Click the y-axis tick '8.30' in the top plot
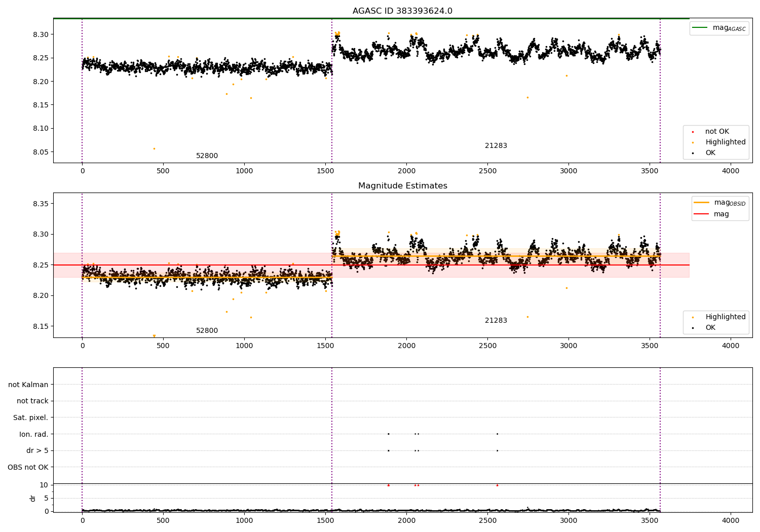 click(x=41, y=35)
